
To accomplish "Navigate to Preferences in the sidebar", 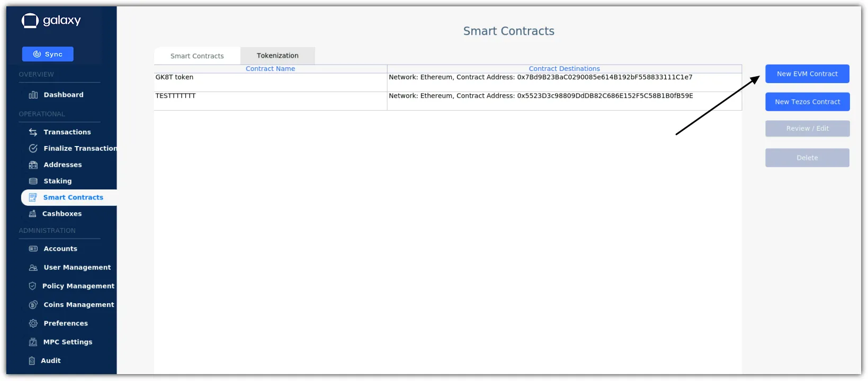I will click(x=66, y=323).
